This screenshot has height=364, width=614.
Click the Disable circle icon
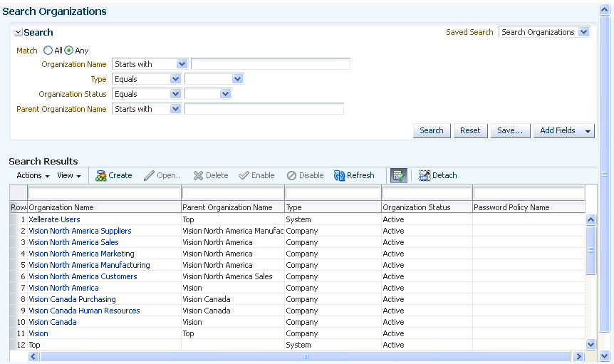coord(291,176)
